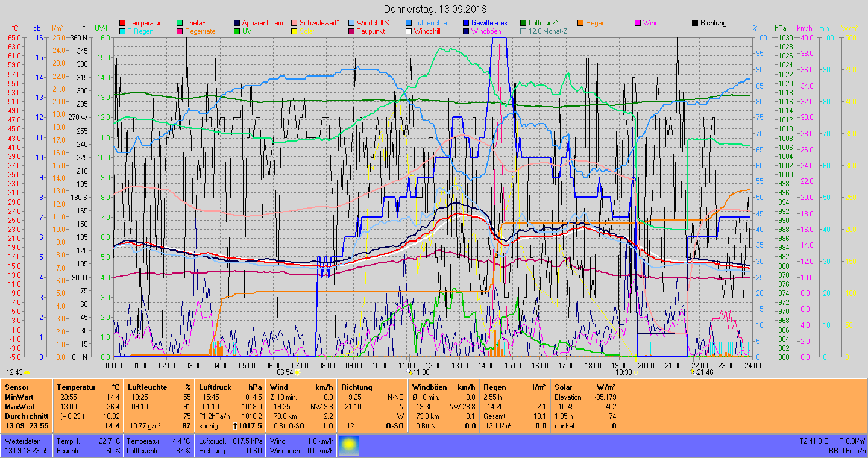Click the sunny weather forecast icon
The height and width of the screenshot is (458, 868).
point(349,446)
